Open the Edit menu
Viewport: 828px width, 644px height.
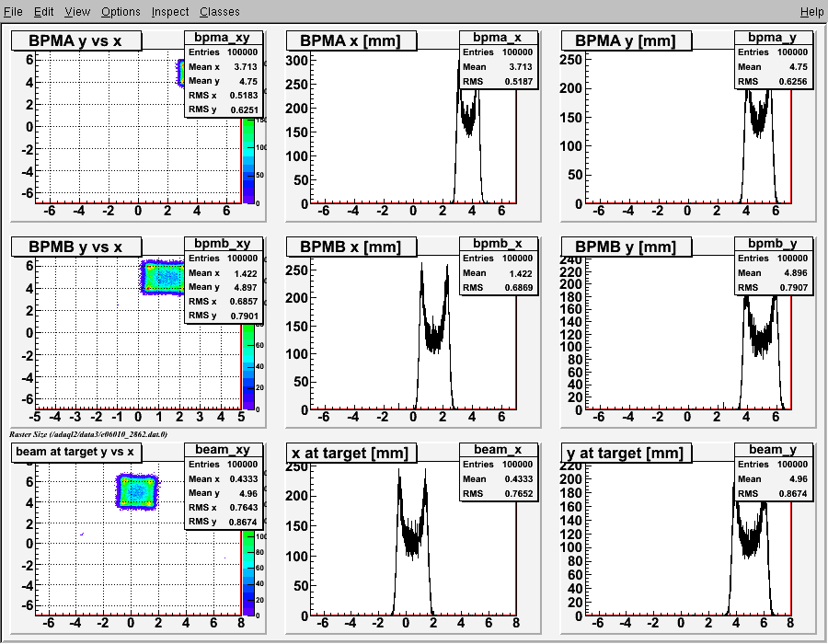(x=44, y=12)
